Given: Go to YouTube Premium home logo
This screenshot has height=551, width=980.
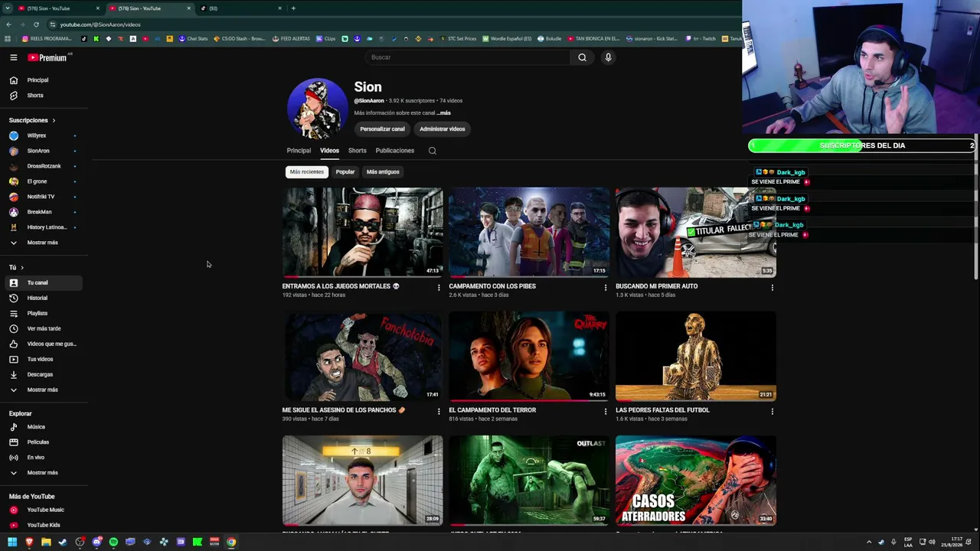Looking at the screenshot, I should pyautogui.click(x=48, y=57).
